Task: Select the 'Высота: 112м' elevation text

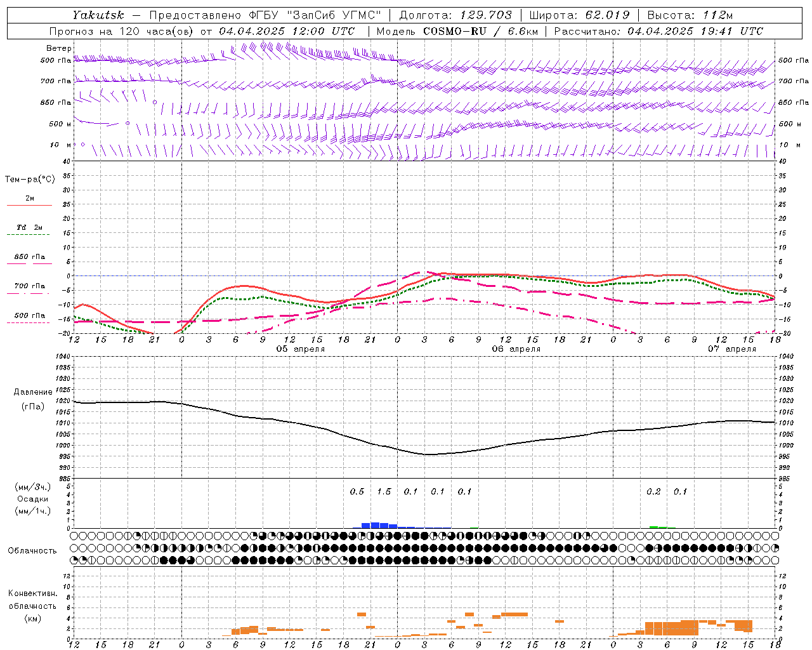Action: point(691,15)
